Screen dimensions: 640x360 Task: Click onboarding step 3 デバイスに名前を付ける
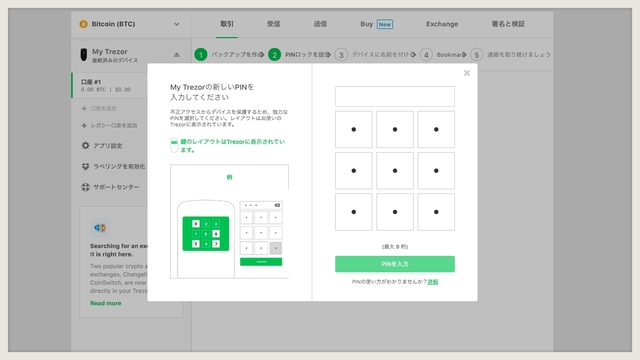point(375,55)
